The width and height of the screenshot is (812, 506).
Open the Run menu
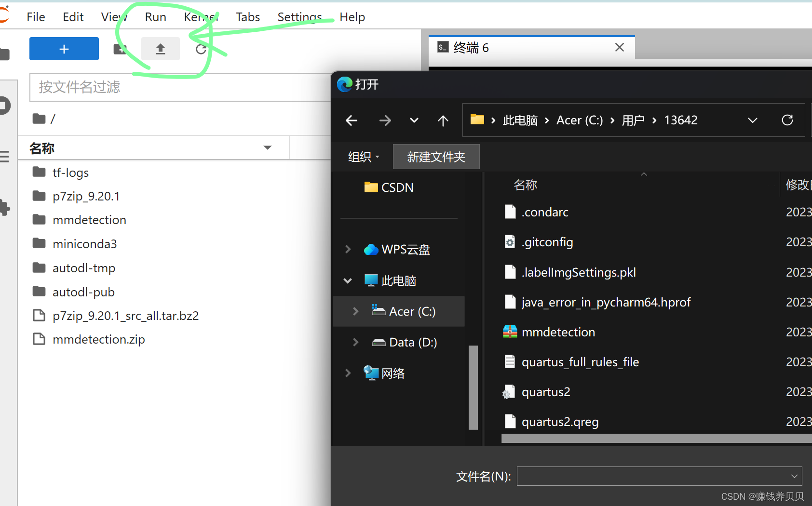(155, 16)
